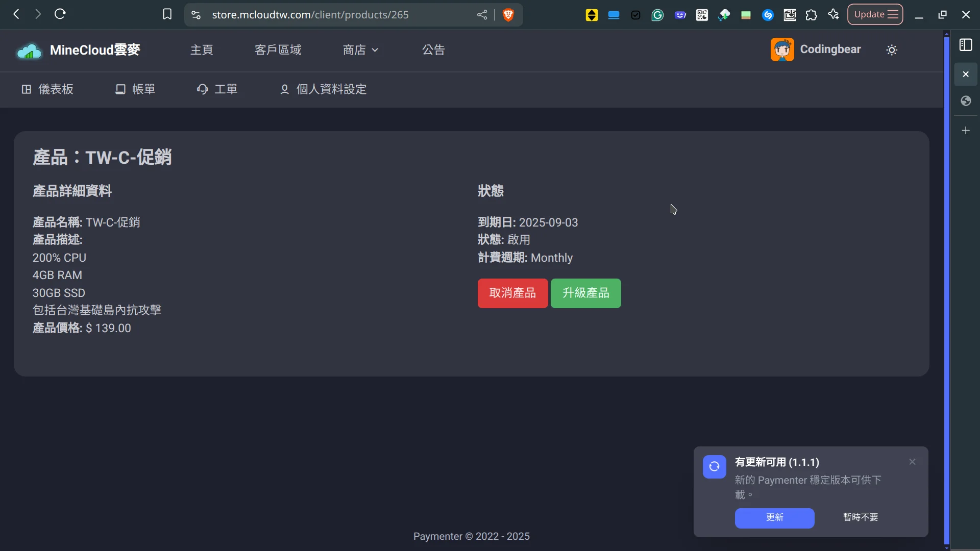Toggle light/dark theme sun icon
Screen dimensions: 980x551
(892, 50)
